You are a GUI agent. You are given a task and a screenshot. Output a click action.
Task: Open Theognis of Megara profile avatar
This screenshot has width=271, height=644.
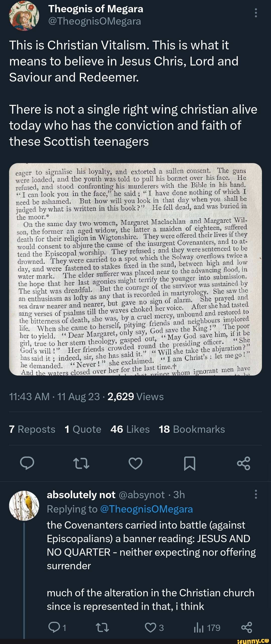(x=24, y=16)
